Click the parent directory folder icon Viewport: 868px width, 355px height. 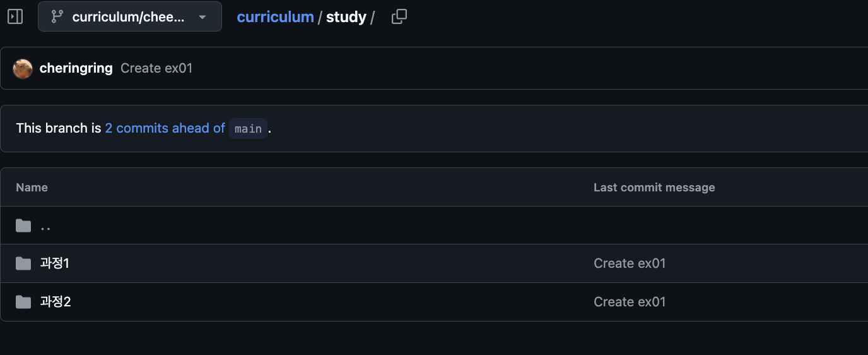click(23, 226)
